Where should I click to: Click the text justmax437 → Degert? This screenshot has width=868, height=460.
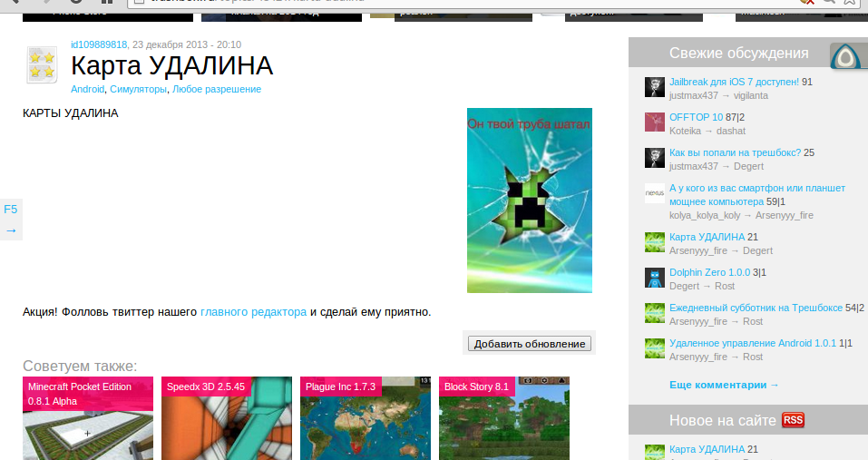[x=717, y=167]
